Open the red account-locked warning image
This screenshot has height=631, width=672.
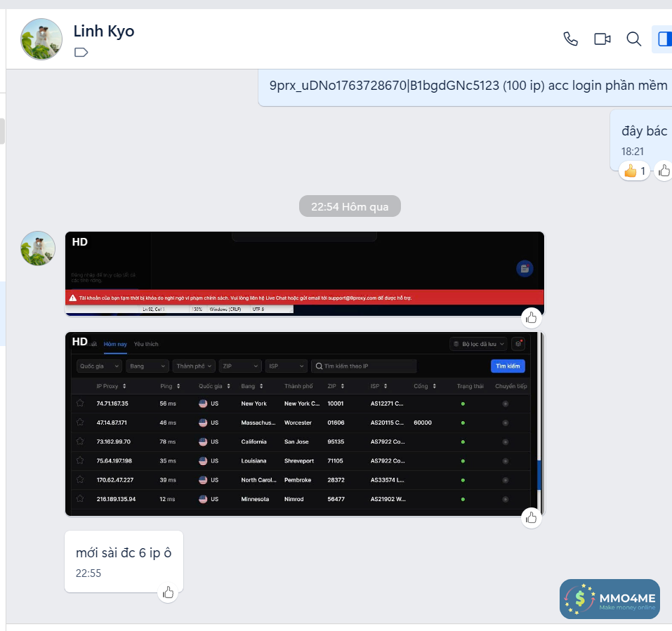[x=305, y=274]
